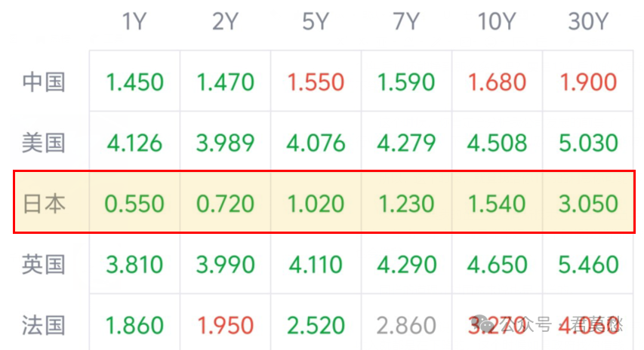This screenshot has width=644, height=350.
Task: Select the 1Y maturity column header
Action: (134, 22)
